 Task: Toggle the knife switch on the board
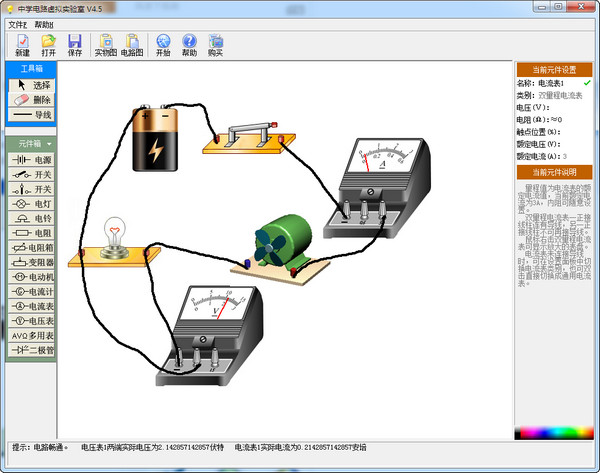point(249,135)
